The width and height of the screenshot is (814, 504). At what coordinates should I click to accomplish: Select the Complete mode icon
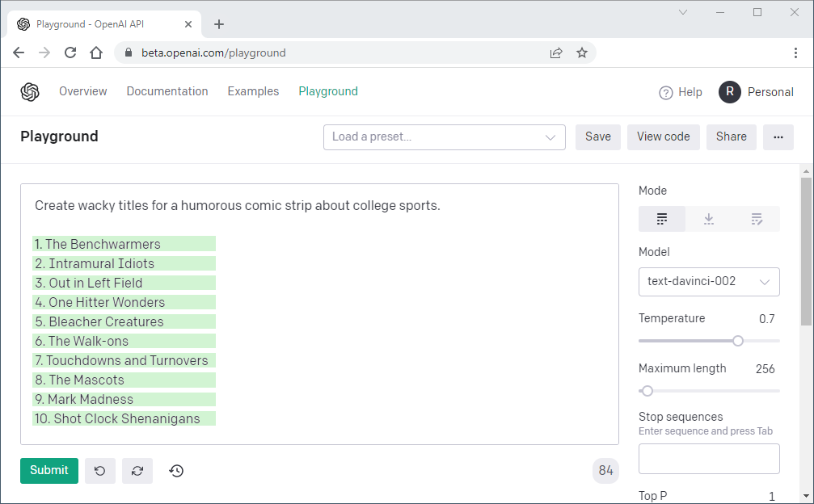[662, 219]
